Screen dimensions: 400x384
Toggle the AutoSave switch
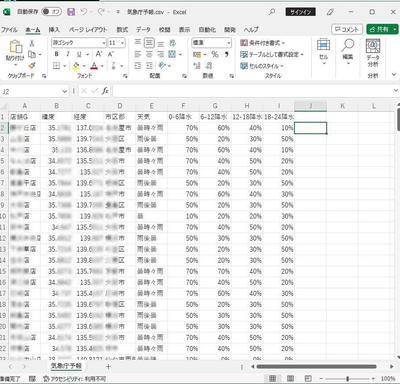(x=51, y=12)
